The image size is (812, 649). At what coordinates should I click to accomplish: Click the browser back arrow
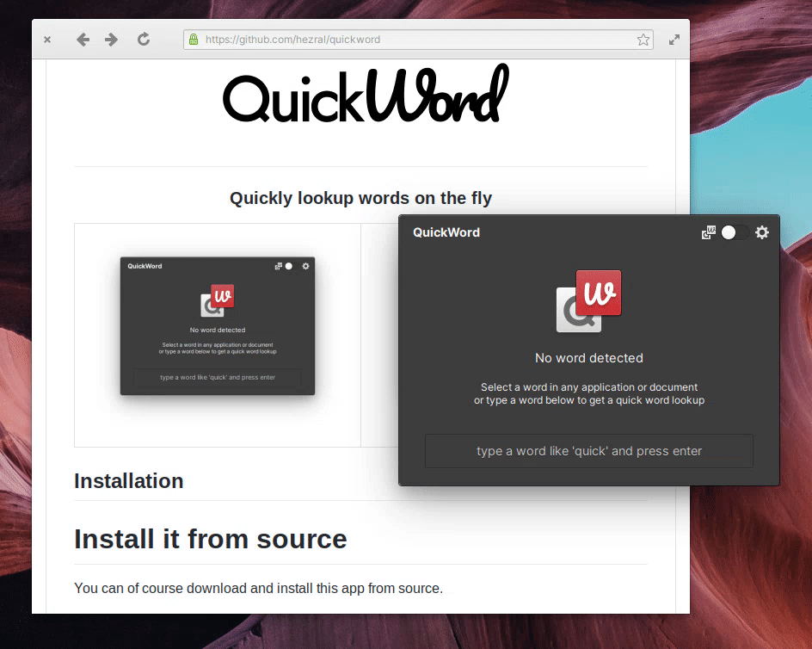coord(83,40)
